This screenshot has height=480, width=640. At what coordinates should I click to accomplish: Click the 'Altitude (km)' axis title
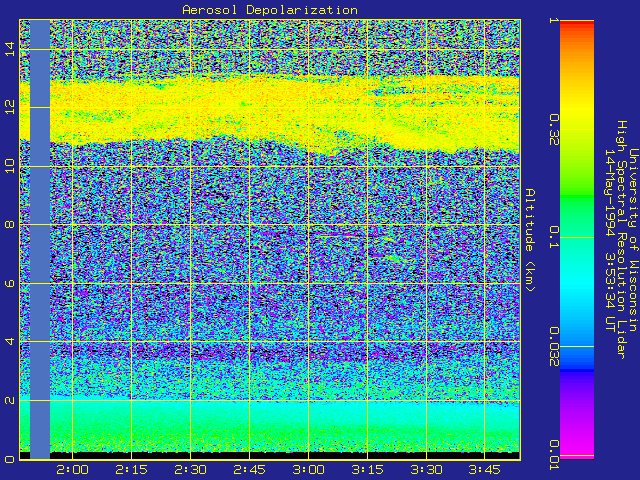click(530, 240)
